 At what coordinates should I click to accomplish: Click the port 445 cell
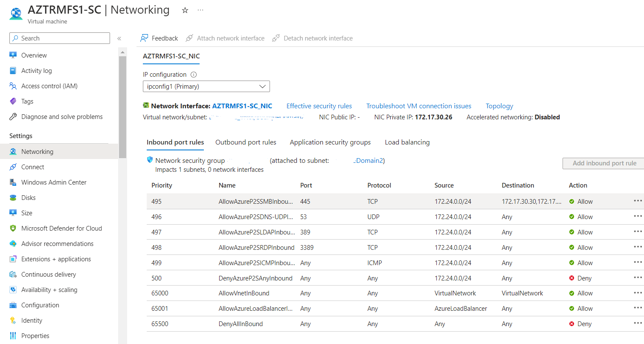click(305, 202)
